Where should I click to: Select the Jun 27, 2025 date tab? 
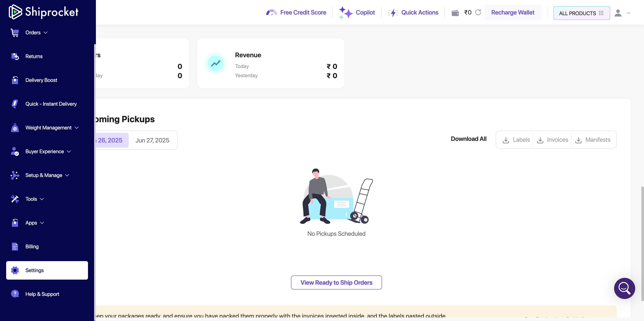tap(152, 140)
